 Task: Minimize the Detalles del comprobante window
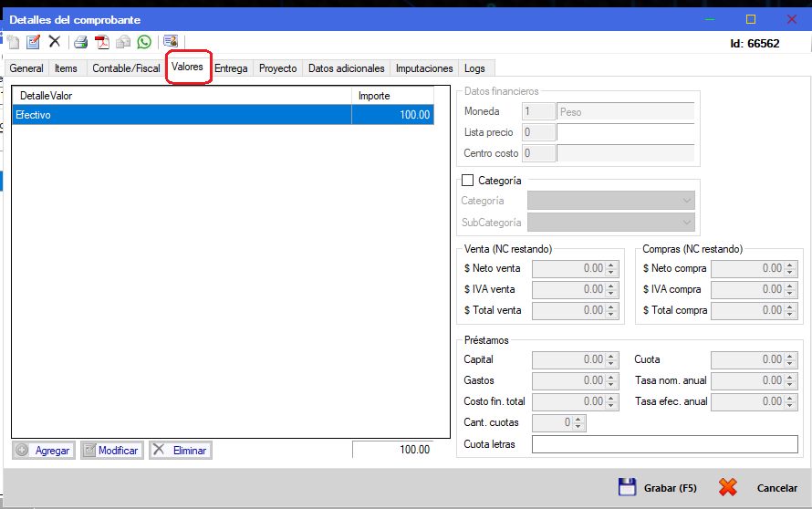[710, 19]
